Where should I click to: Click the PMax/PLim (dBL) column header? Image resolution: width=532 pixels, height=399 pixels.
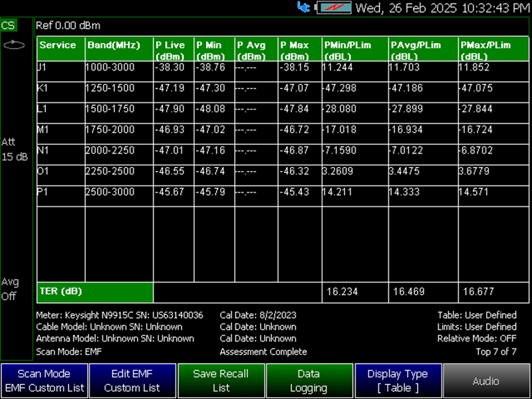click(493, 49)
